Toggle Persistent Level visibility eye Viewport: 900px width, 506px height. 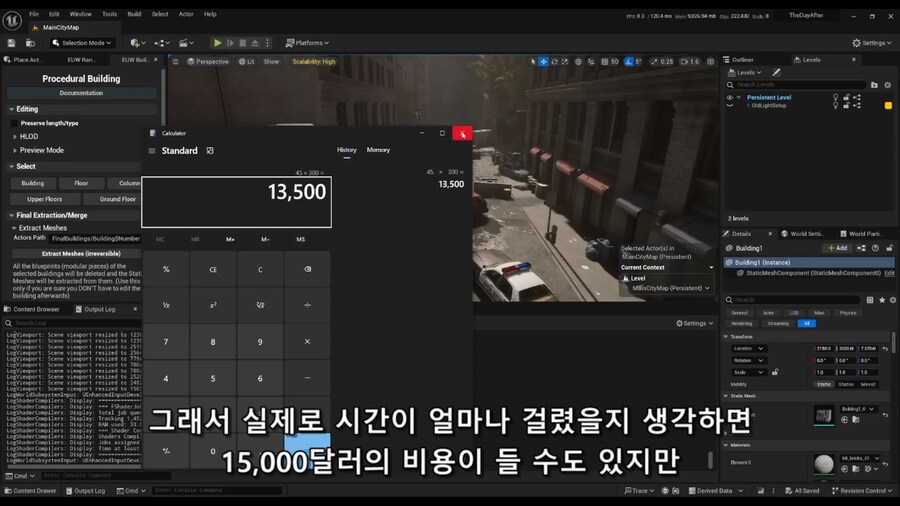730,98
